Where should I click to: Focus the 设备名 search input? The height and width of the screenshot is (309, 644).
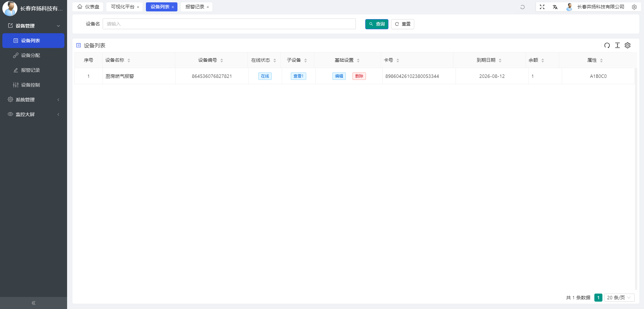229,24
